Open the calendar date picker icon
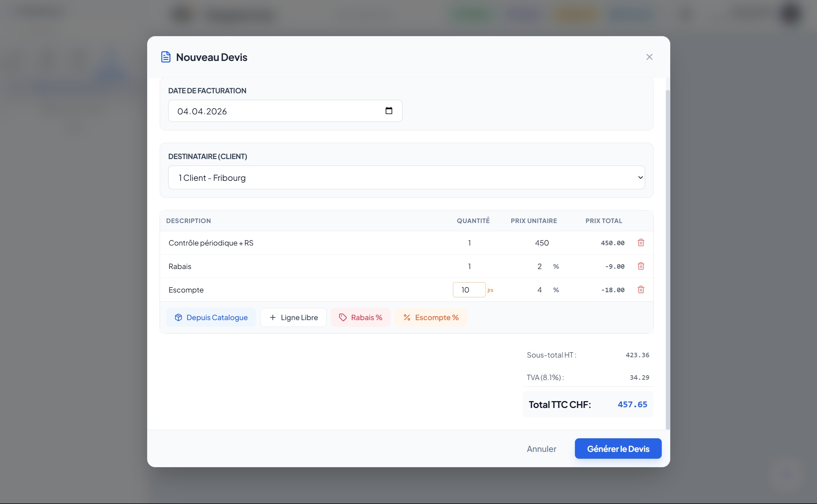The image size is (817, 504). 389,111
